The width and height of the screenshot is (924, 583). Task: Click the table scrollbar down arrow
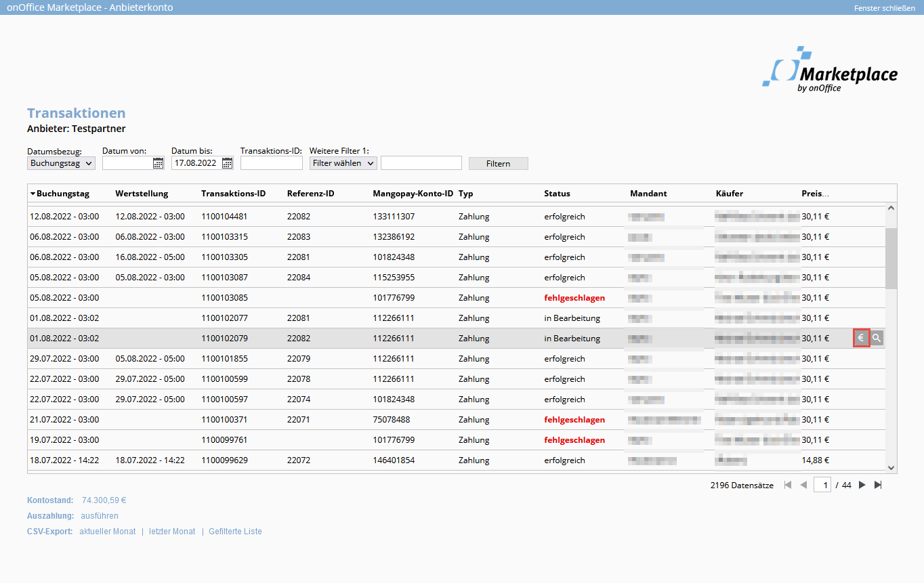point(891,467)
